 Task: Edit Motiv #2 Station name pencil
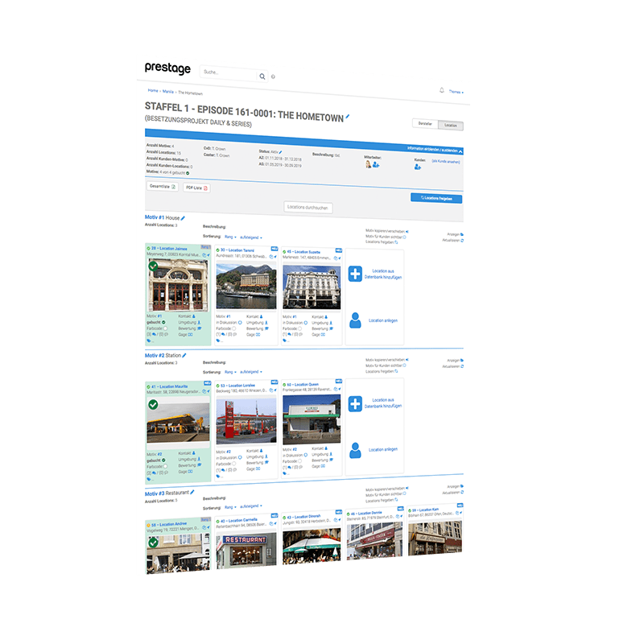tap(184, 355)
